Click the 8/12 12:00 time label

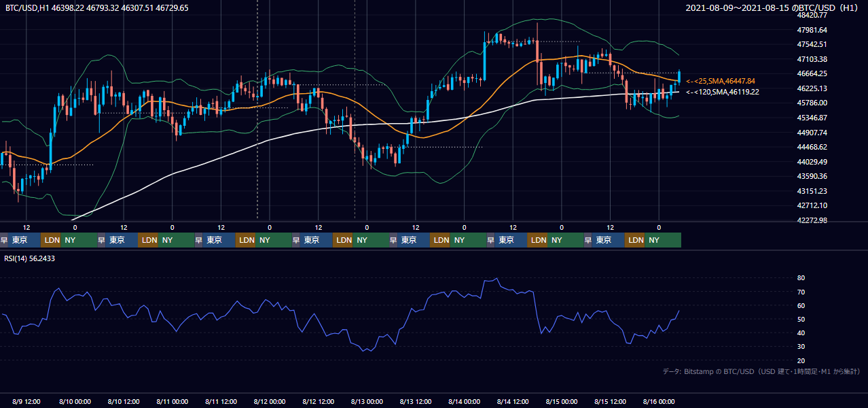[319, 401]
